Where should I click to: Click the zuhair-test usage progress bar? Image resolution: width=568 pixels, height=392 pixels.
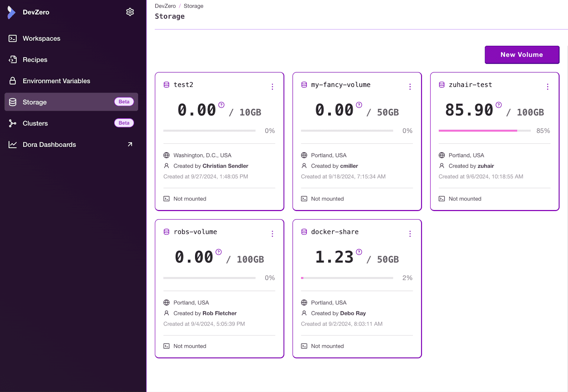(x=484, y=131)
